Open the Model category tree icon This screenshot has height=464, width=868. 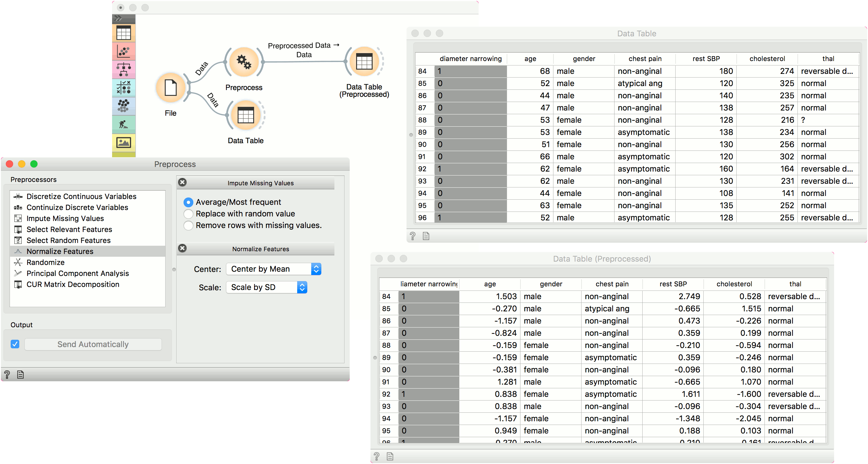pos(123,70)
